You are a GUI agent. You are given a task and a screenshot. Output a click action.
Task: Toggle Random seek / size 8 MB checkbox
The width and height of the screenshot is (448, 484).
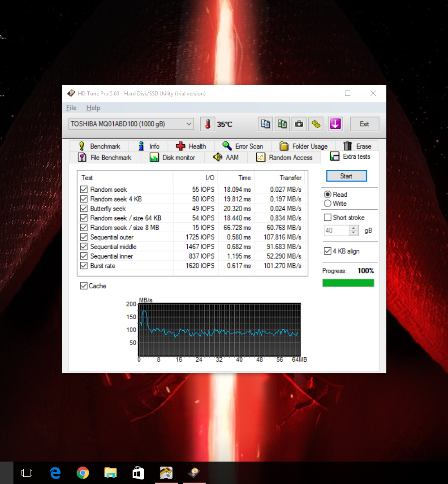pos(84,228)
